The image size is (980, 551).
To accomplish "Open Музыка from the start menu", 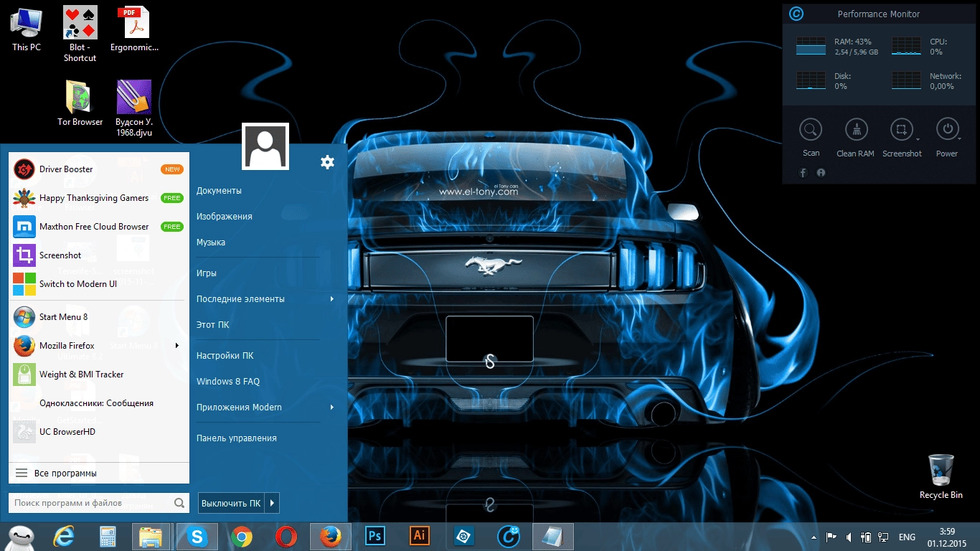I will 211,242.
